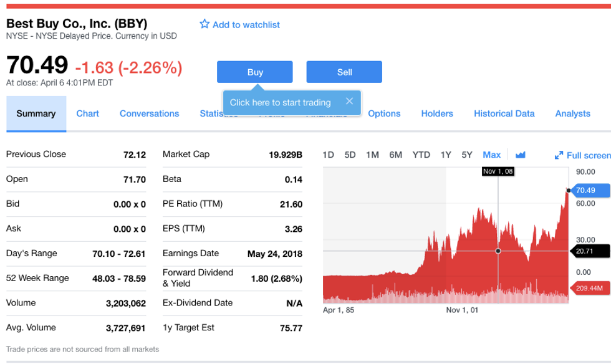
Task: Switch chart range to 5Y
Action: 467,155
